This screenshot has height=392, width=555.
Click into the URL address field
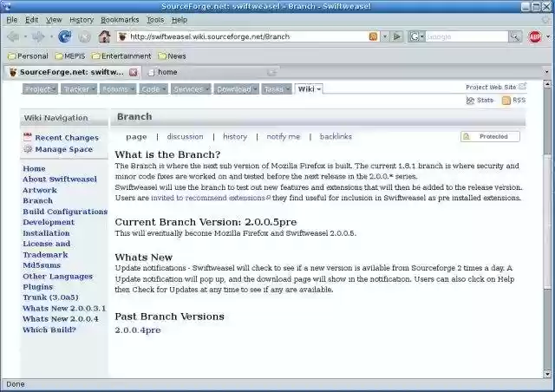coord(248,36)
